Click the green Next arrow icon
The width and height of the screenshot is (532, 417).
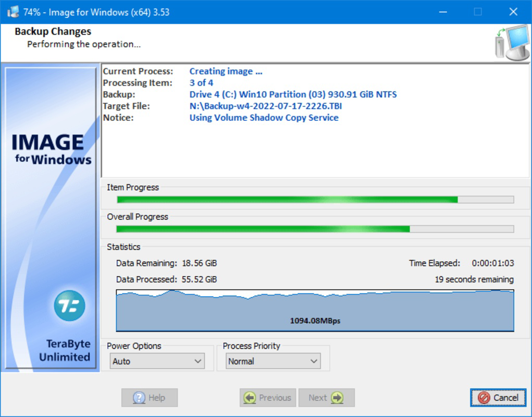pos(337,398)
